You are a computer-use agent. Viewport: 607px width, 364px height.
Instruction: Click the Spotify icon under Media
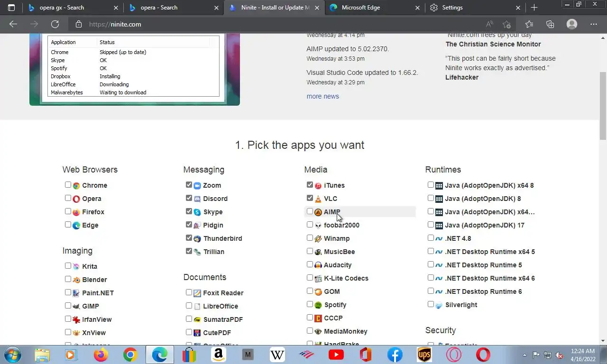pyautogui.click(x=318, y=305)
